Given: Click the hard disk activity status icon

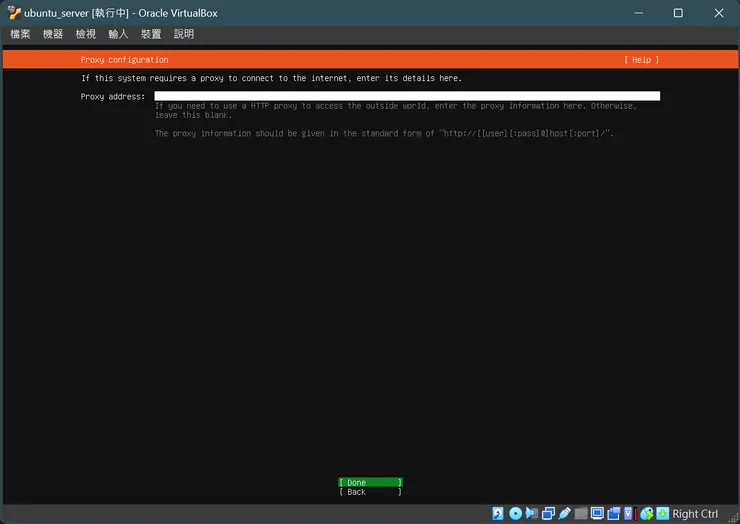Looking at the screenshot, I should (498, 513).
